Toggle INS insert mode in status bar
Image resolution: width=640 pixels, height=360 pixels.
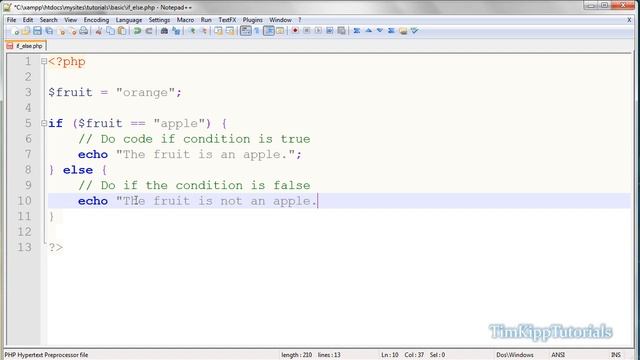[x=616, y=355]
